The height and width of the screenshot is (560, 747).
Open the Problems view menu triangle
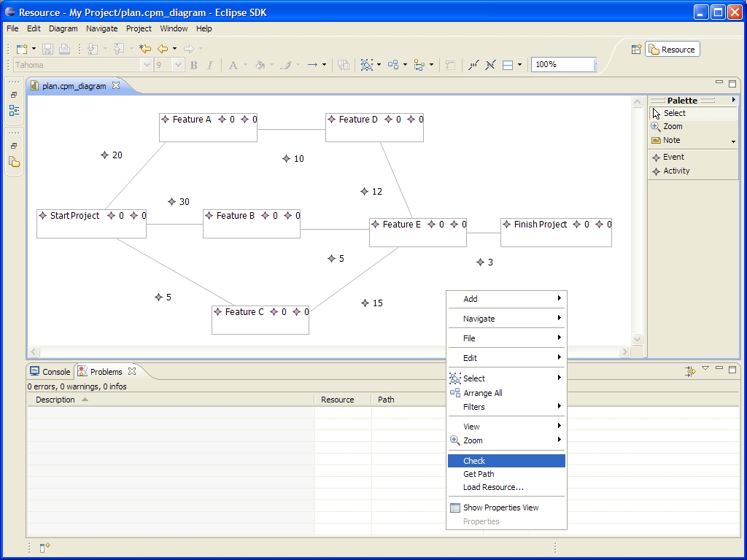(705, 369)
